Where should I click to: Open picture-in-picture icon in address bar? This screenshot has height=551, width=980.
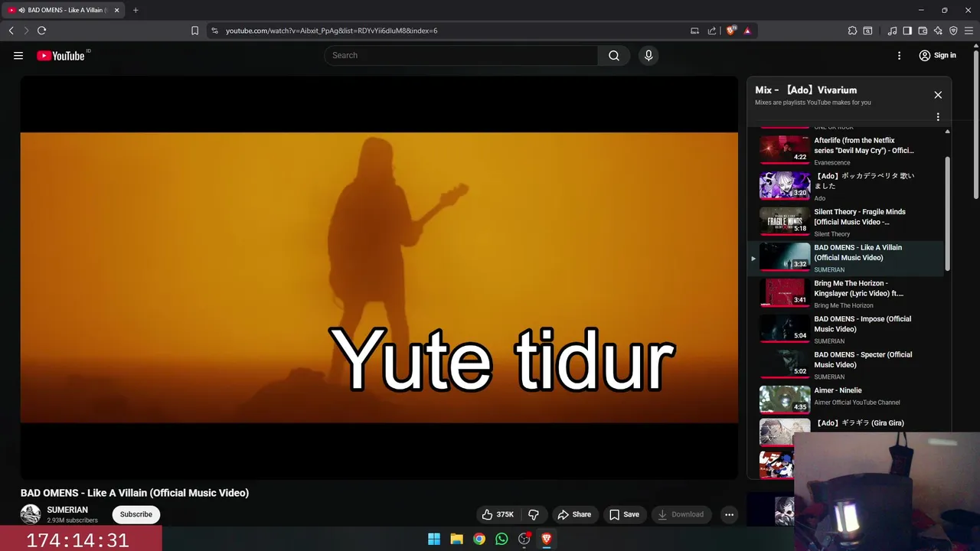[x=694, y=31]
